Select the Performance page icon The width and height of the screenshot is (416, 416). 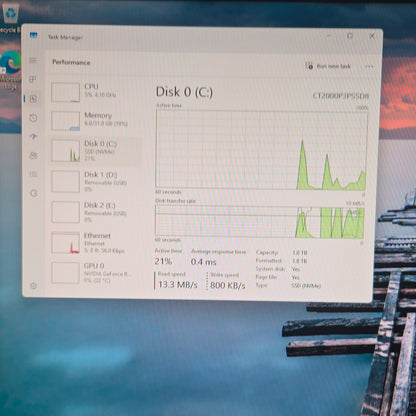[x=33, y=99]
